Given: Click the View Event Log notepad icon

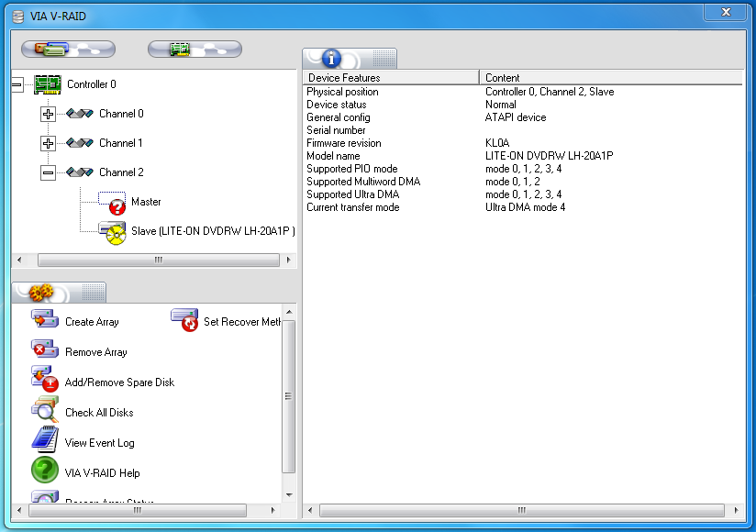Looking at the screenshot, I should click(45, 440).
